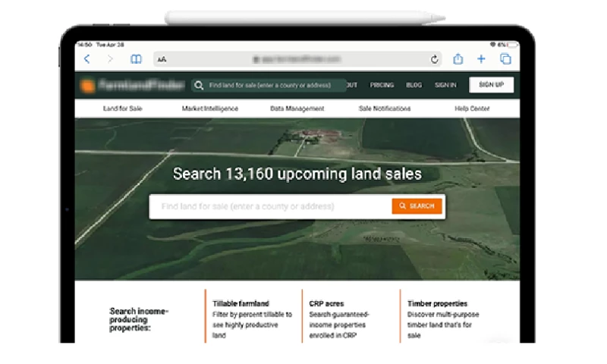The height and width of the screenshot is (364, 607).
Task: Tap the Safari forward arrow
Action: click(110, 59)
